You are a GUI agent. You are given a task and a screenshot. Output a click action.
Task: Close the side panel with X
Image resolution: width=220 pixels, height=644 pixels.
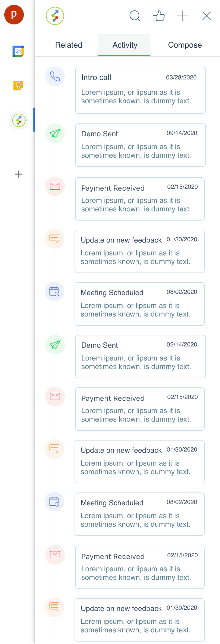207,16
